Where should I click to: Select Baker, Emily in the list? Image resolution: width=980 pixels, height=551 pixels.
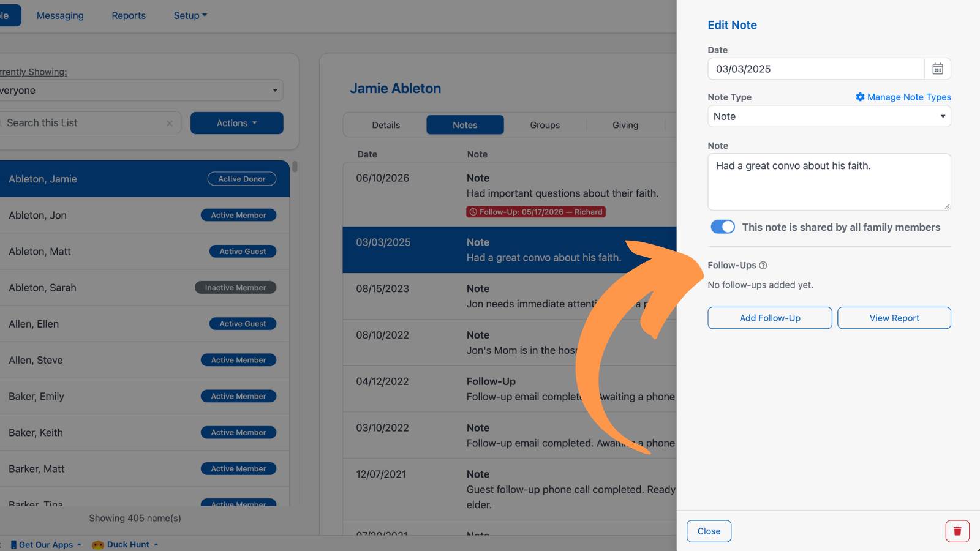(145, 396)
